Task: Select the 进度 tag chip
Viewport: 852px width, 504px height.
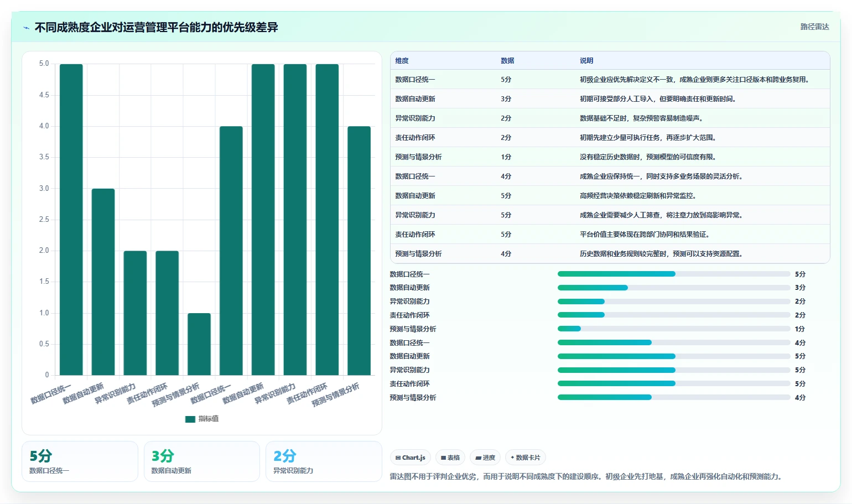Action: [x=485, y=458]
